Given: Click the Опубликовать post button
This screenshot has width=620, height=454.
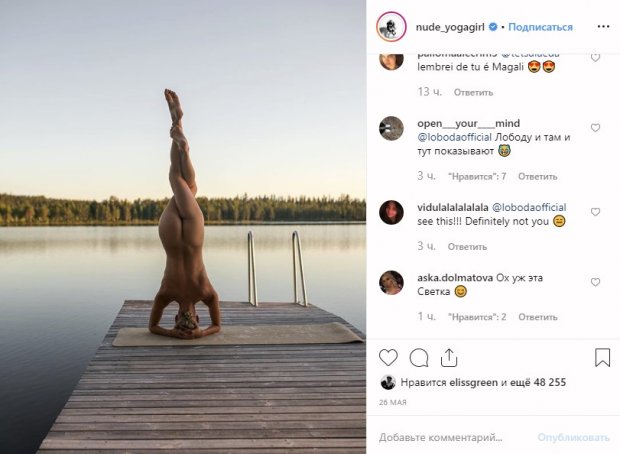Looking at the screenshot, I should (573, 437).
